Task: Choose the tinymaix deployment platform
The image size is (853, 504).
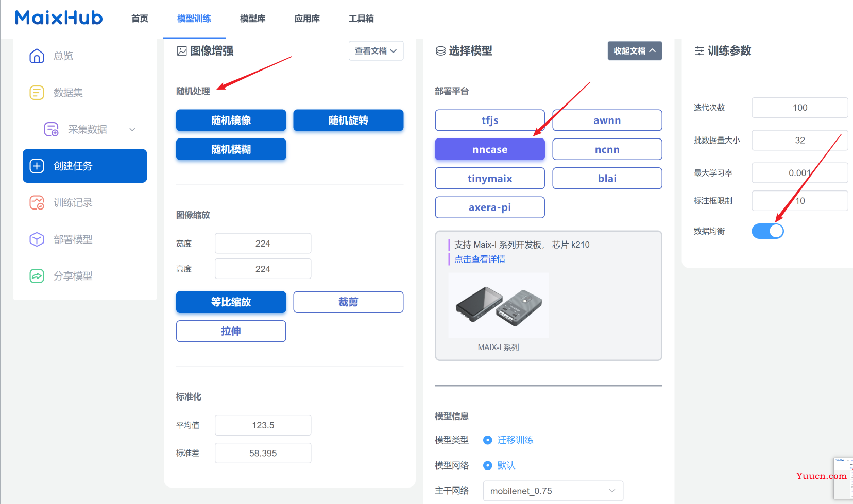Action: 490,178
